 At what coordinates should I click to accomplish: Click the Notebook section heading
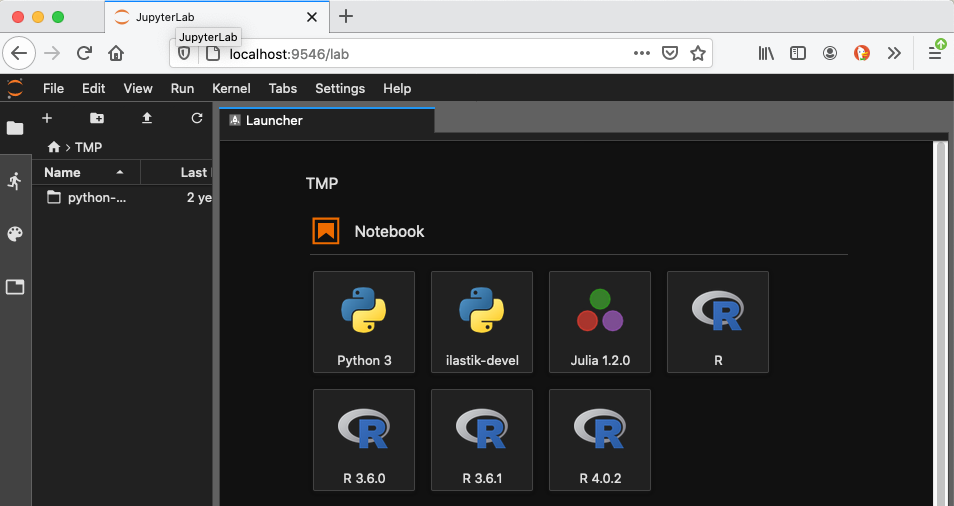pos(389,232)
